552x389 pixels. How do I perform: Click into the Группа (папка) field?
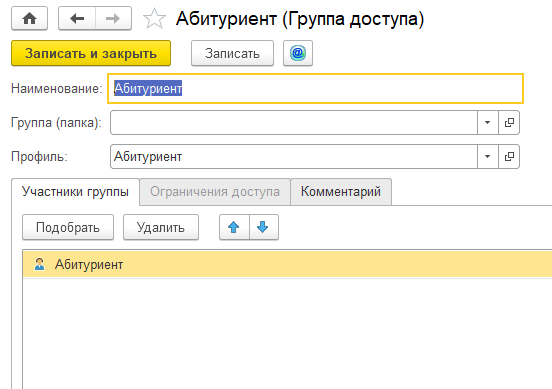(294, 123)
